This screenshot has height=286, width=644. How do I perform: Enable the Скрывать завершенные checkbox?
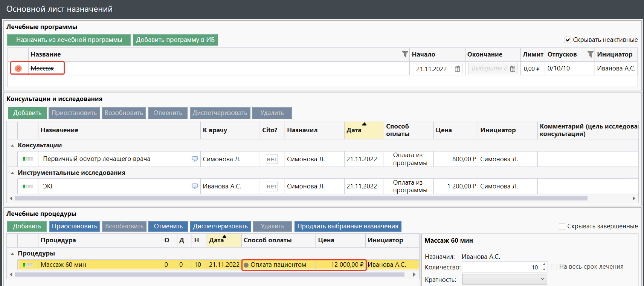(x=562, y=226)
